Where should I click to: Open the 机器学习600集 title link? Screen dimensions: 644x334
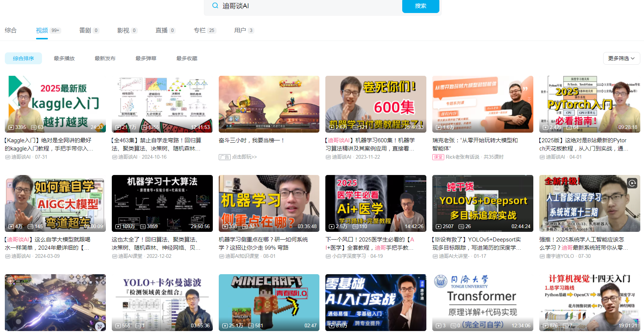pos(370,145)
